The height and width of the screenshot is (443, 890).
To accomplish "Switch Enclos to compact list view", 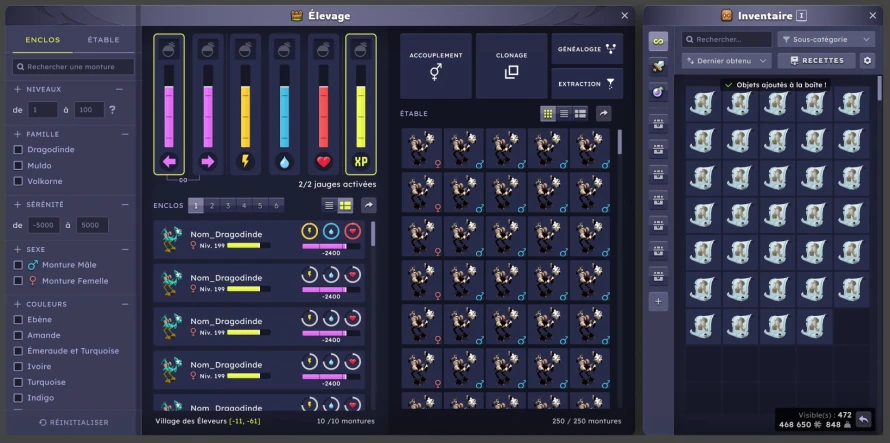I will click(x=329, y=206).
